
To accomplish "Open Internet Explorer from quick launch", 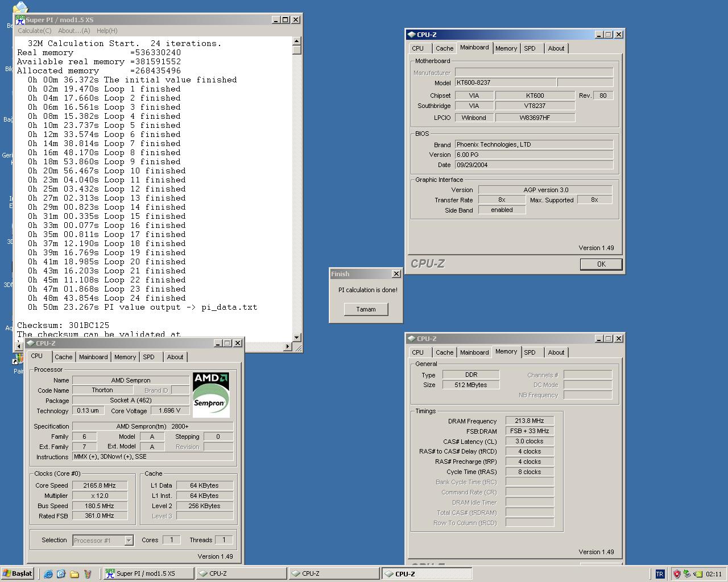I will click(48, 573).
